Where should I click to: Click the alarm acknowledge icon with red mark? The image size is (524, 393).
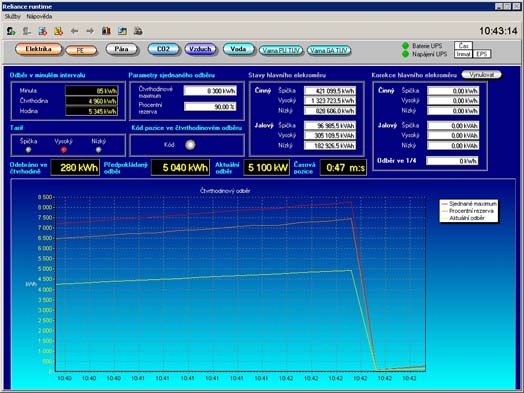pyautogui.click(x=42, y=31)
